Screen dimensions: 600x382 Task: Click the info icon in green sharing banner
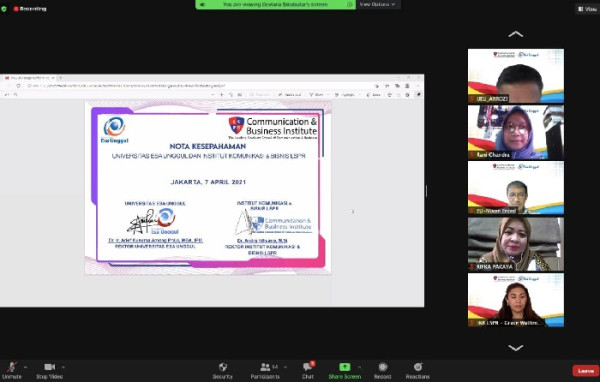point(349,4)
